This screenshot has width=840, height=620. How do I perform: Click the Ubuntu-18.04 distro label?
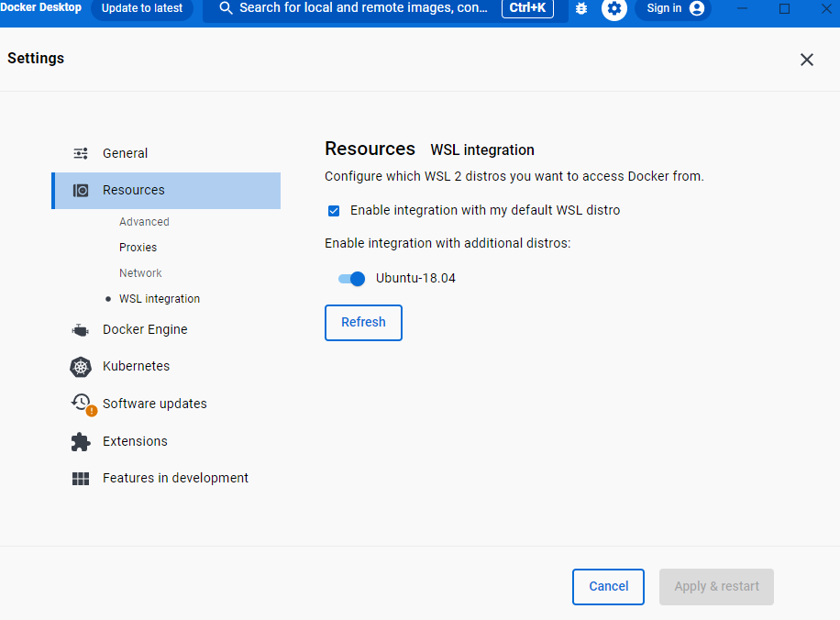pyautogui.click(x=415, y=279)
